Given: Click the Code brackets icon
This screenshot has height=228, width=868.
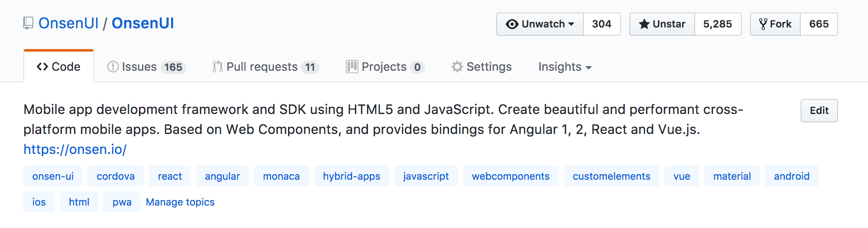Looking at the screenshot, I should (x=42, y=67).
